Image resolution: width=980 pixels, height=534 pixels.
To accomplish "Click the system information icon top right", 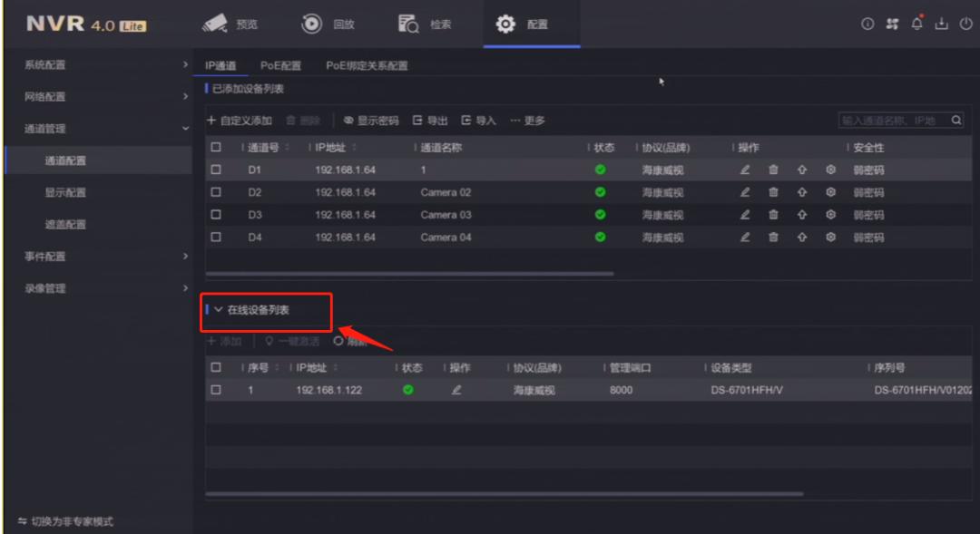I will coord(867,24).
